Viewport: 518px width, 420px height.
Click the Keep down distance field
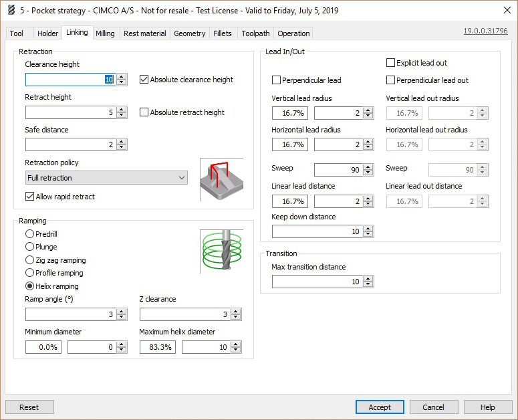317,231
